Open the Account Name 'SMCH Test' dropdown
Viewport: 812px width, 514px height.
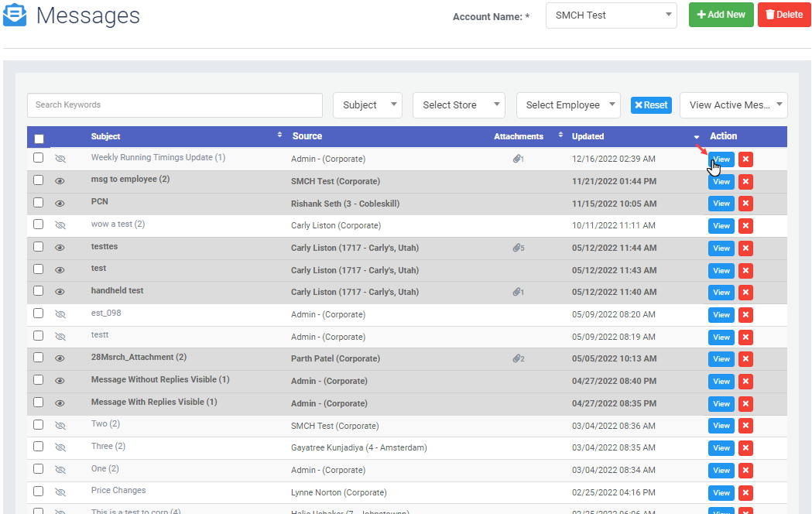coord(611,15)
